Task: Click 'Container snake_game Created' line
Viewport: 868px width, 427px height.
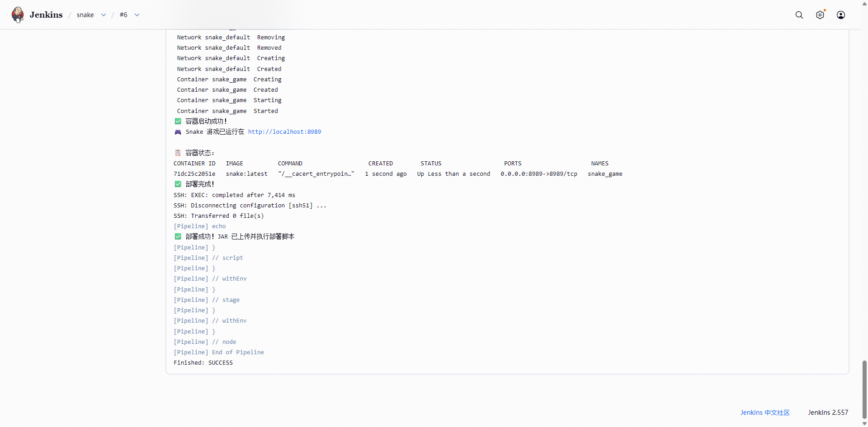Action: 227,90
